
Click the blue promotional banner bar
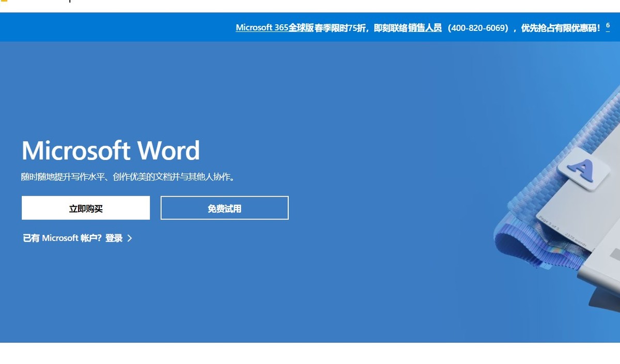coord(310,27)
